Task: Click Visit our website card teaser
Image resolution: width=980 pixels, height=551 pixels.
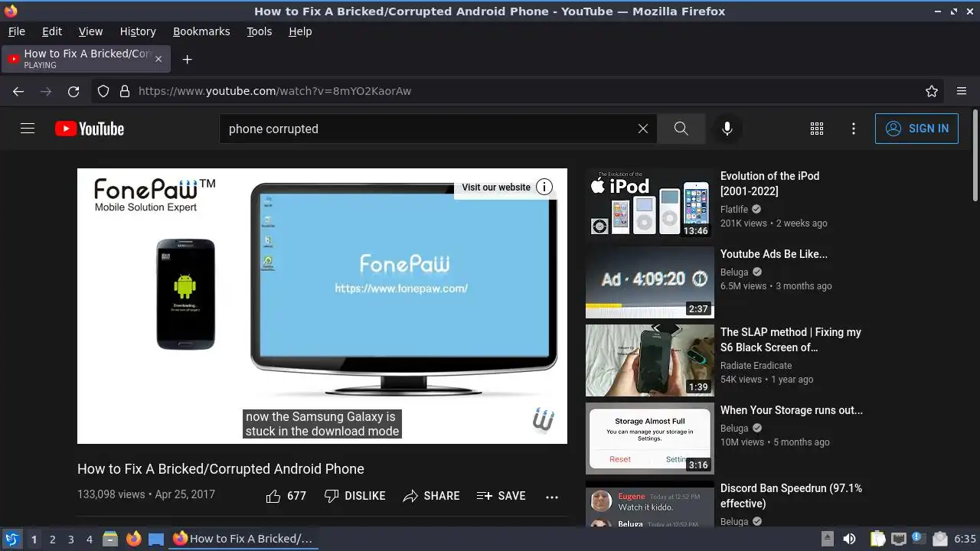Action: click(496, 187)
